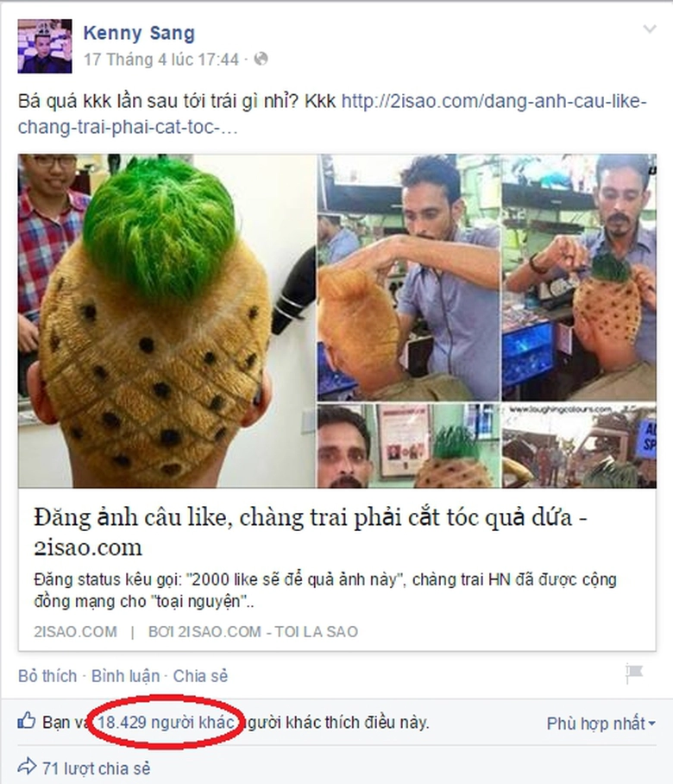
Task: Open the bottom-right street scene photo
Action: click(x=579, y=446)
